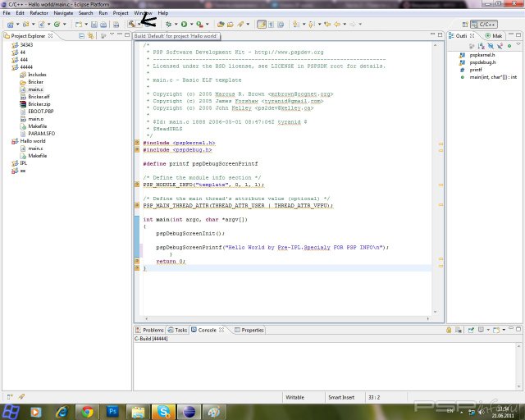This screenshot has height=420, width=525.
Task: Click the green Run button icon
Action: click(x=185, y=25)
